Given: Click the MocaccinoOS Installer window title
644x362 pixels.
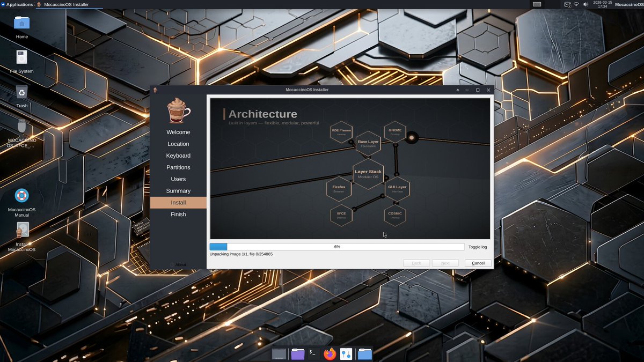Looking at the screenshot, I should pos(307,90).
